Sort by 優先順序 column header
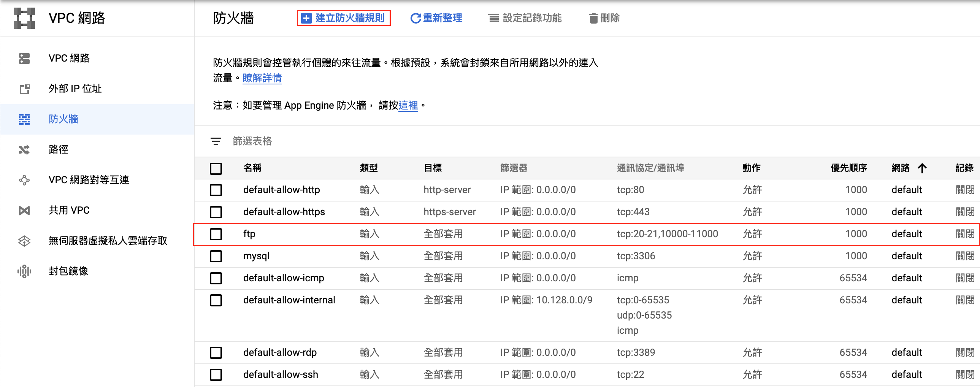The image size is (980, 387). [x=849, y=168]
